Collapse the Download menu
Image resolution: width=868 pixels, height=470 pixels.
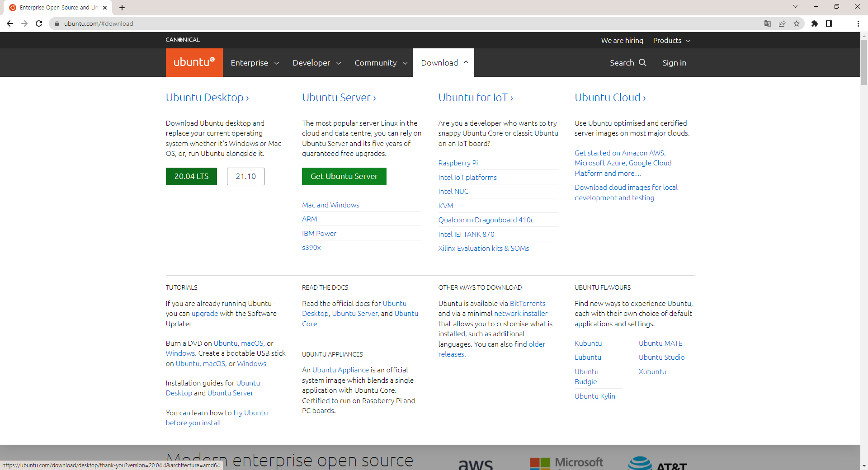tap(443, 62)
